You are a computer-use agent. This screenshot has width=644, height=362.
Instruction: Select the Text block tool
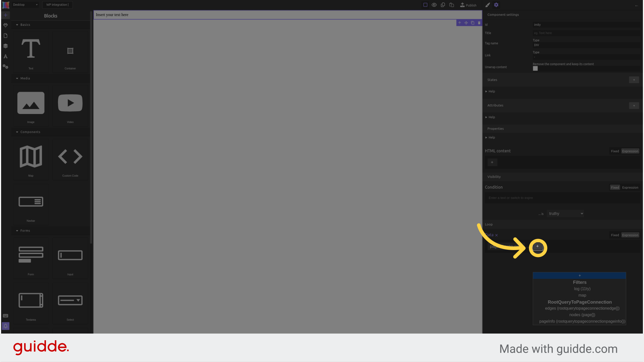[x=31, y=53]
